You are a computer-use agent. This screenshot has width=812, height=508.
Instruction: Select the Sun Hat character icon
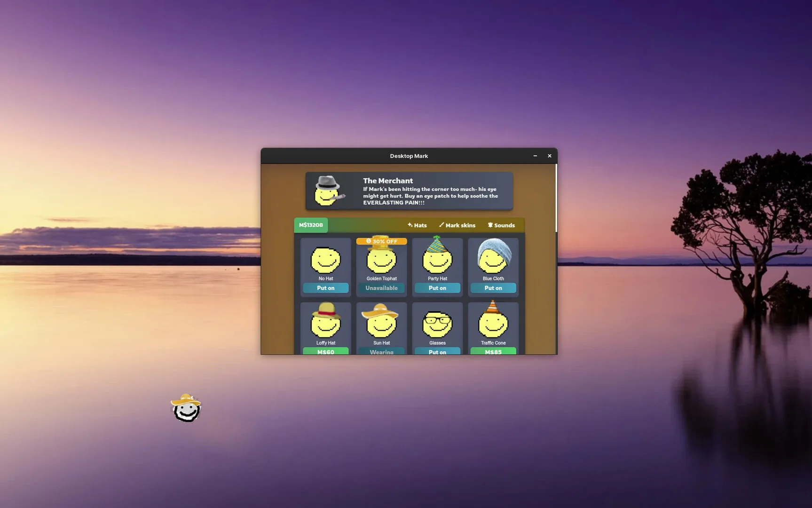(381, 323)
